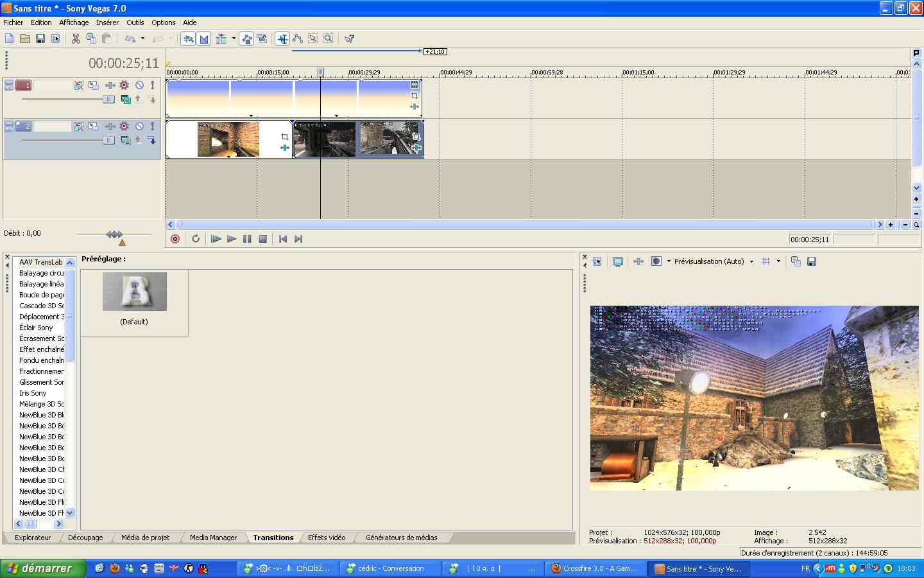Select the Zoom Edit tool
Screen dimensions: 924x578
(328, 39)
